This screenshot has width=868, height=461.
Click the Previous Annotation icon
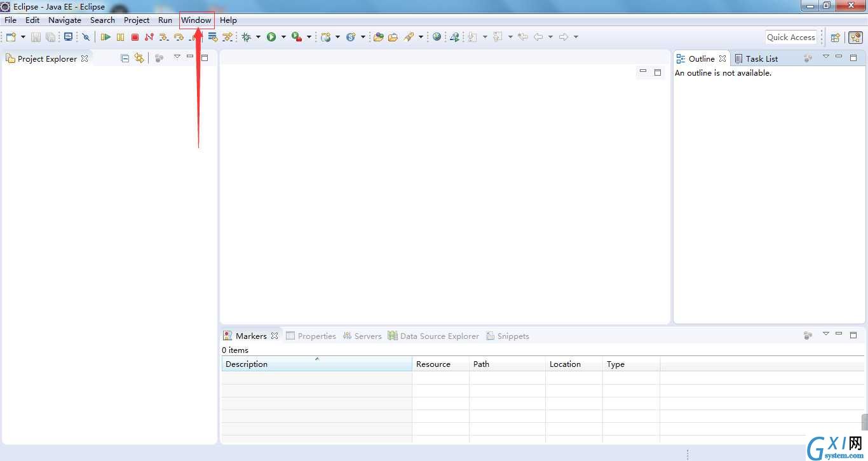(498, 37)
